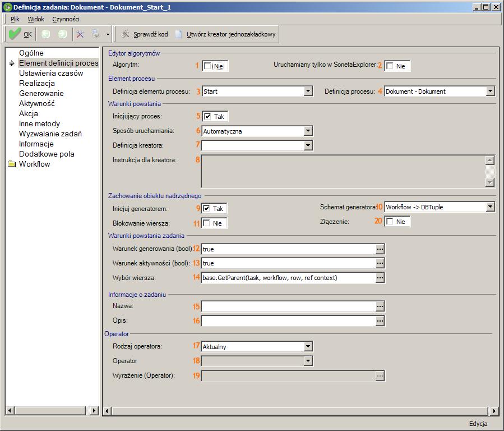The height and width of the screenshot is (431, 504).
Task: Click right arrow of main panel scrollbar
Action: (x=494, y=411)
